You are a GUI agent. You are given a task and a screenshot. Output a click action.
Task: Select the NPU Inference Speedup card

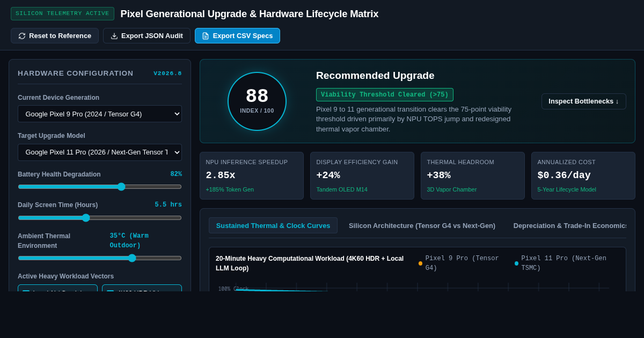[252, 176]
